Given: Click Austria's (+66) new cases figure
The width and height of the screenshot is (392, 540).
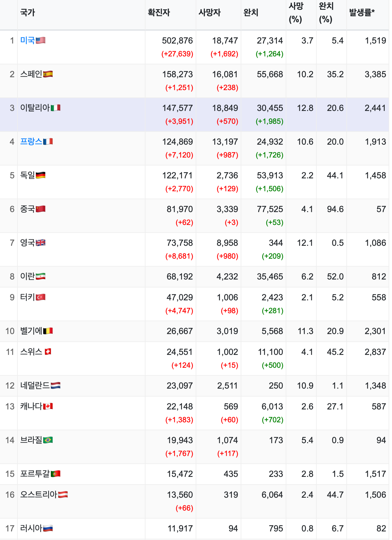Looking at the screenshot, I should [184, 508].
